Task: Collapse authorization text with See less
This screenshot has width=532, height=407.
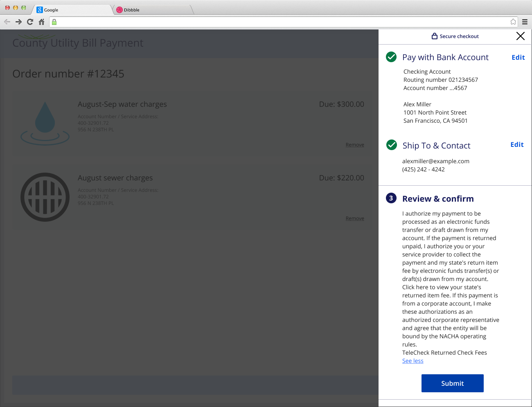Action: [x=413, y=361]
